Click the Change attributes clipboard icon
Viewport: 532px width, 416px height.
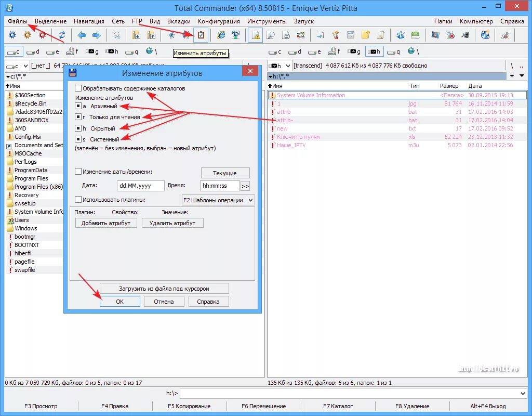(x=201, y=35)
